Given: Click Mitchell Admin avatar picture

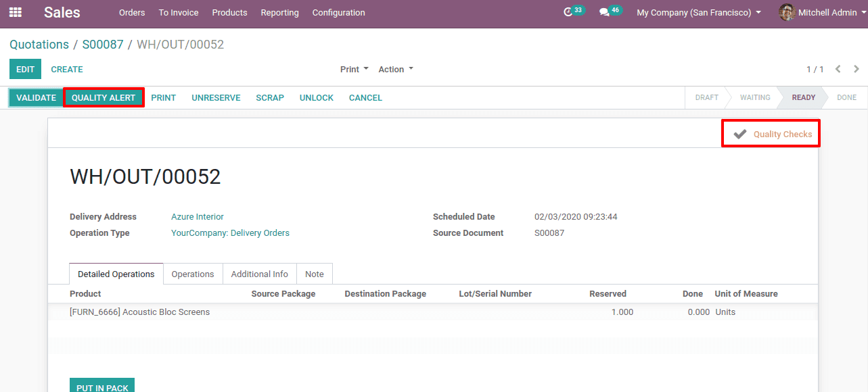Looking at the screenshot, I should click(786, 12).
